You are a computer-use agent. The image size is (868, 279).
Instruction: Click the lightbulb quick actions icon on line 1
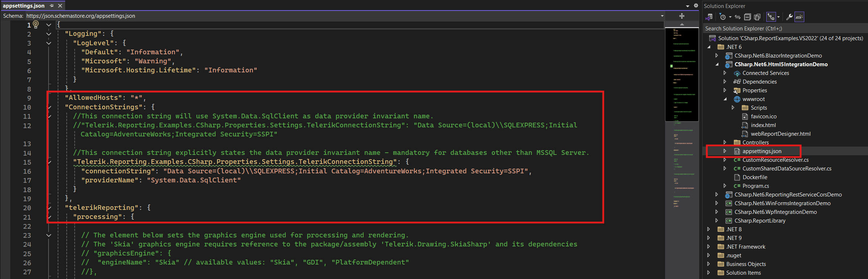coord(36,24)
